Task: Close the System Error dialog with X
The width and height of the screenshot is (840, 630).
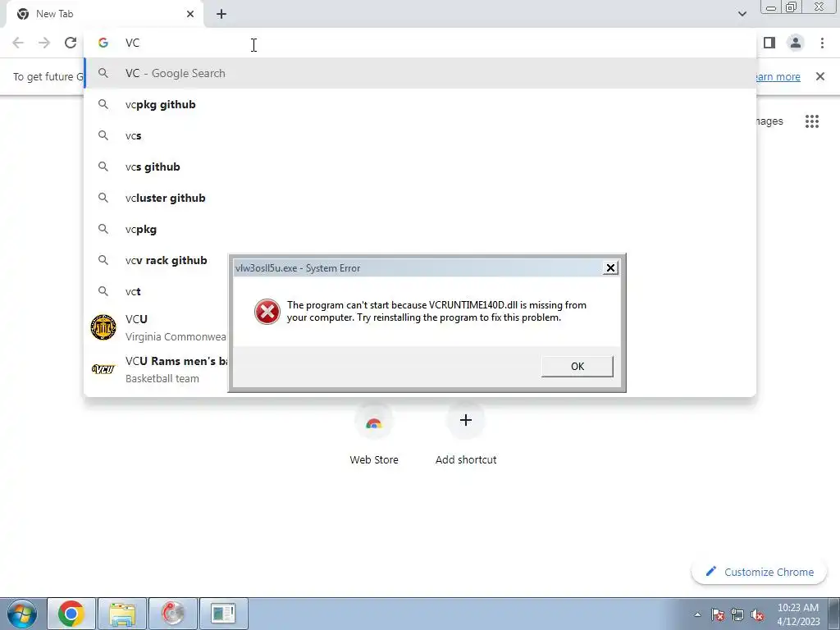Action: coord(610,268)
